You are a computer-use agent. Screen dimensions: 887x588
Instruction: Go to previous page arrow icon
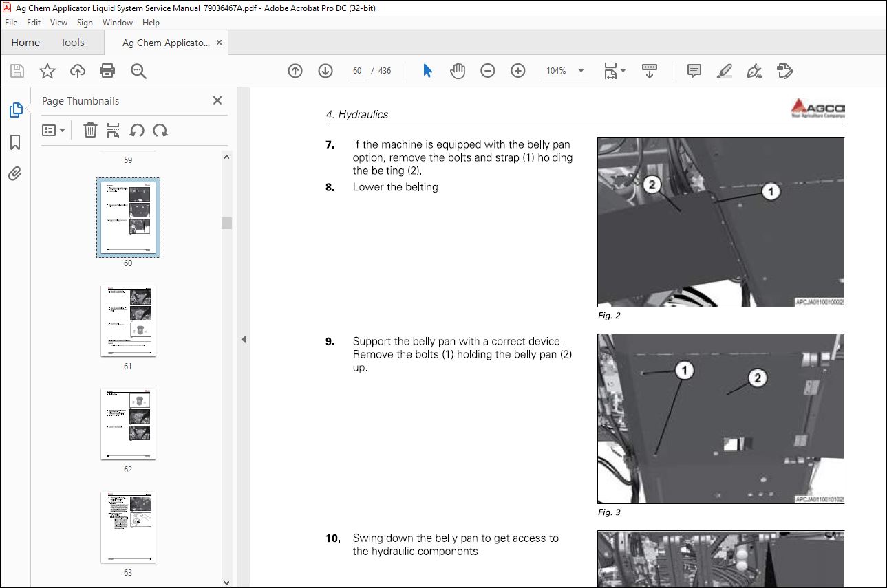295,71
